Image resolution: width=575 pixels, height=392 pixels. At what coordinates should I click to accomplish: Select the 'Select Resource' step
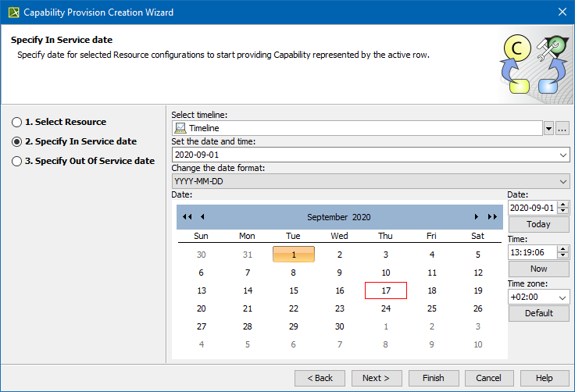[x=16, y=123]
